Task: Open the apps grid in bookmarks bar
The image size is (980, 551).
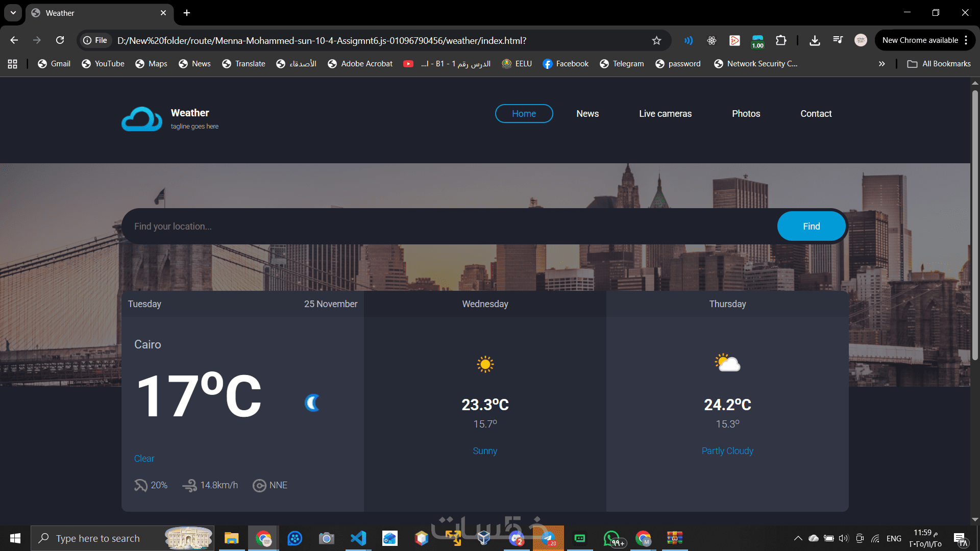Action: 13,64
